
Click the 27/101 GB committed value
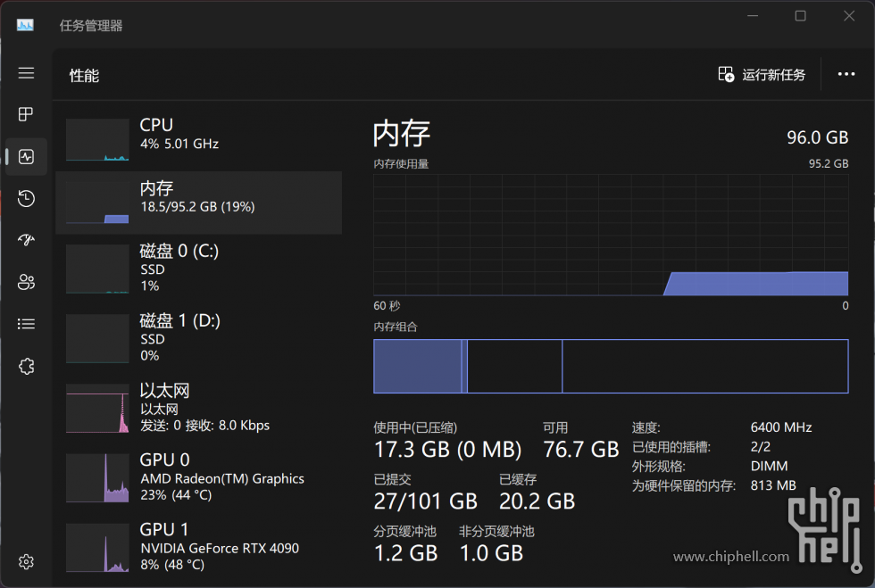point(426,501)
